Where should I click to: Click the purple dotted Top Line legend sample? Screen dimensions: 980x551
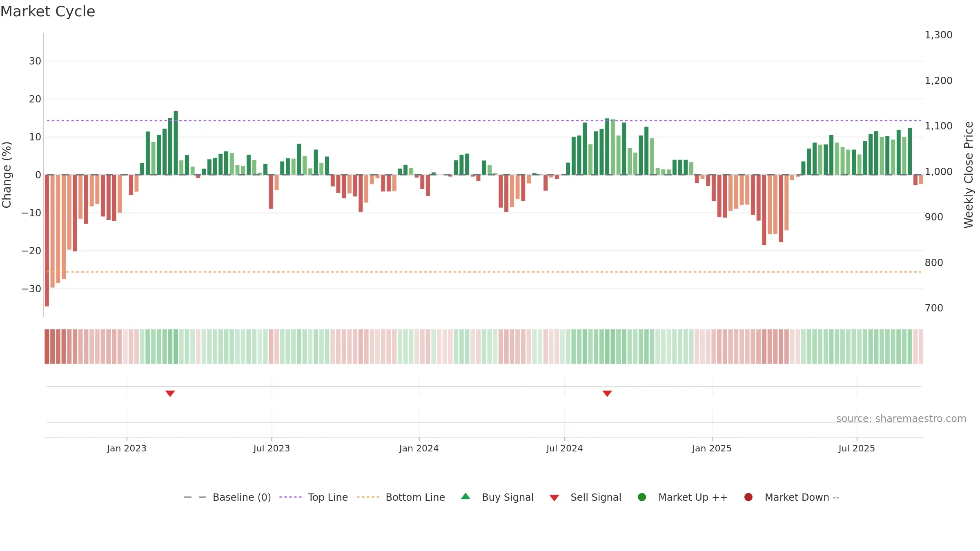click(x=290, y=497)
